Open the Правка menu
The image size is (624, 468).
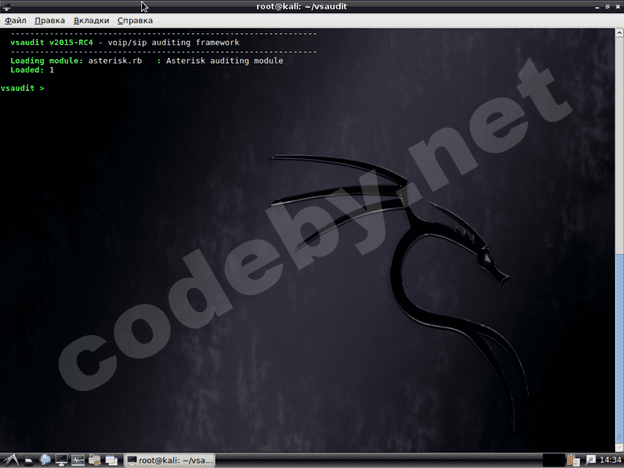[50, 21]
